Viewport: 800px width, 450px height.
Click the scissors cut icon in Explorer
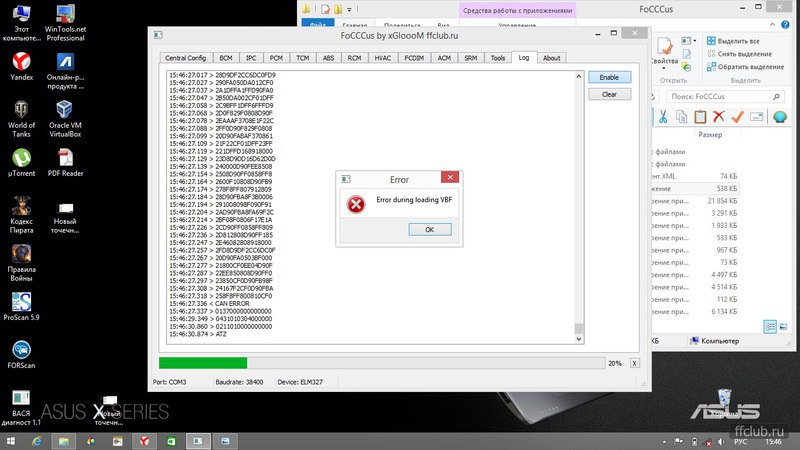(x=663, y=117)
